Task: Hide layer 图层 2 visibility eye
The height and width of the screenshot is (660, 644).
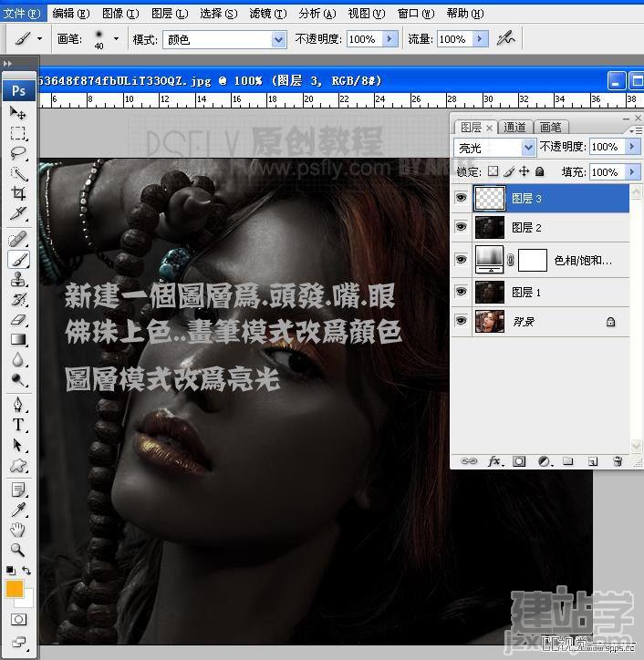Action: [462, 227]
